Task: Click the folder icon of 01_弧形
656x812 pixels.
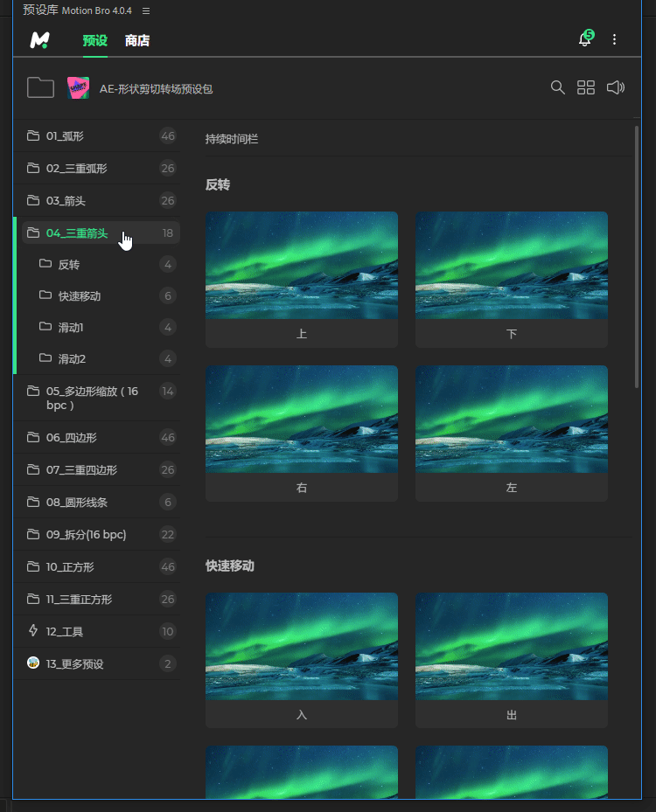Action: 33,135
